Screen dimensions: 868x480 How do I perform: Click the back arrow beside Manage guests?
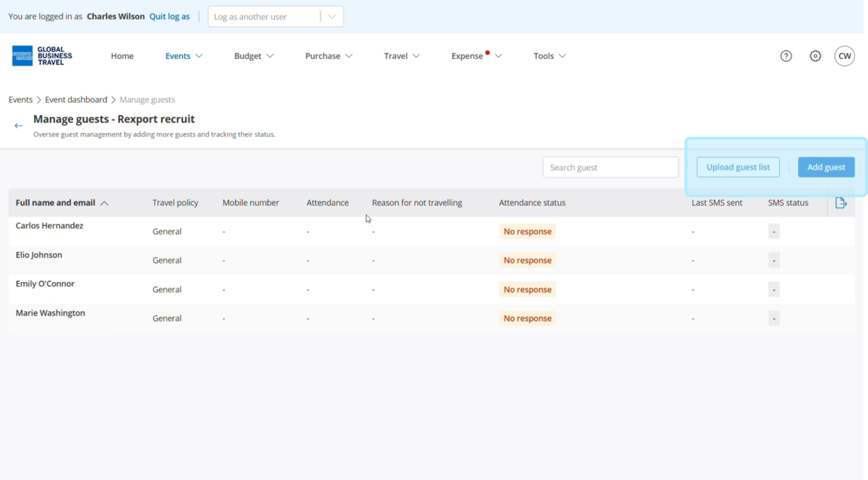(x=18, y=126)
